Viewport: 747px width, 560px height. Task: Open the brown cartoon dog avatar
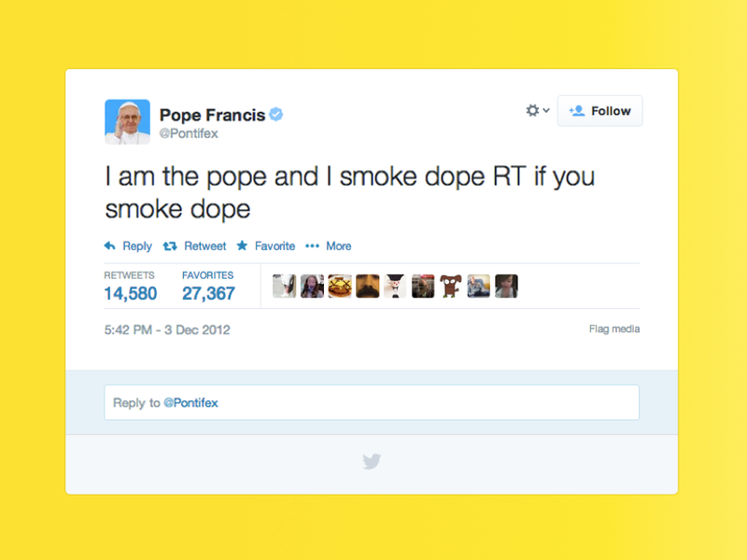(451, 287)
